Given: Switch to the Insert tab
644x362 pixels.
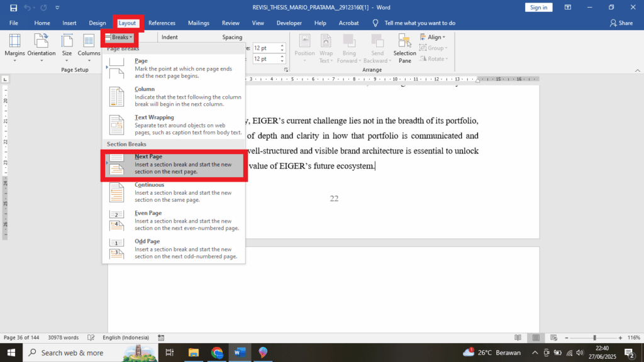Looking at the screenshot, I should [x=69, y=23].
